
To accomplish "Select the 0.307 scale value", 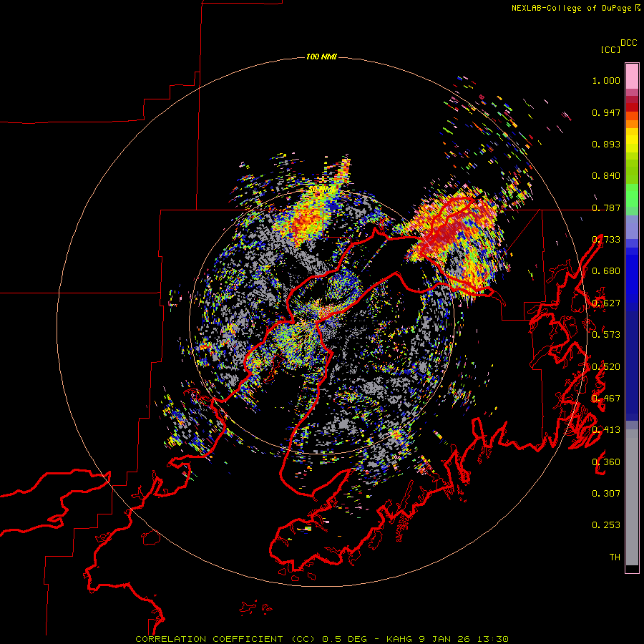I will [x=606, y=493].
